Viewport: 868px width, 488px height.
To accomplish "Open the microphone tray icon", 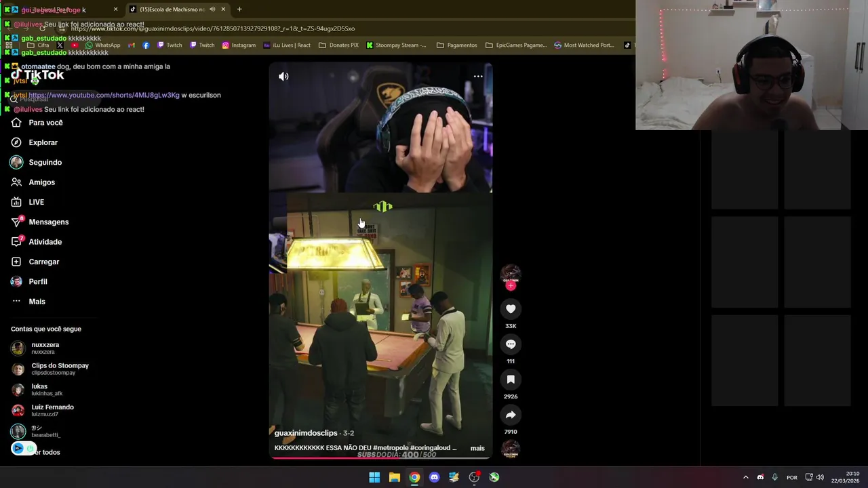I will pyautogui.click(x=774, y=477).
